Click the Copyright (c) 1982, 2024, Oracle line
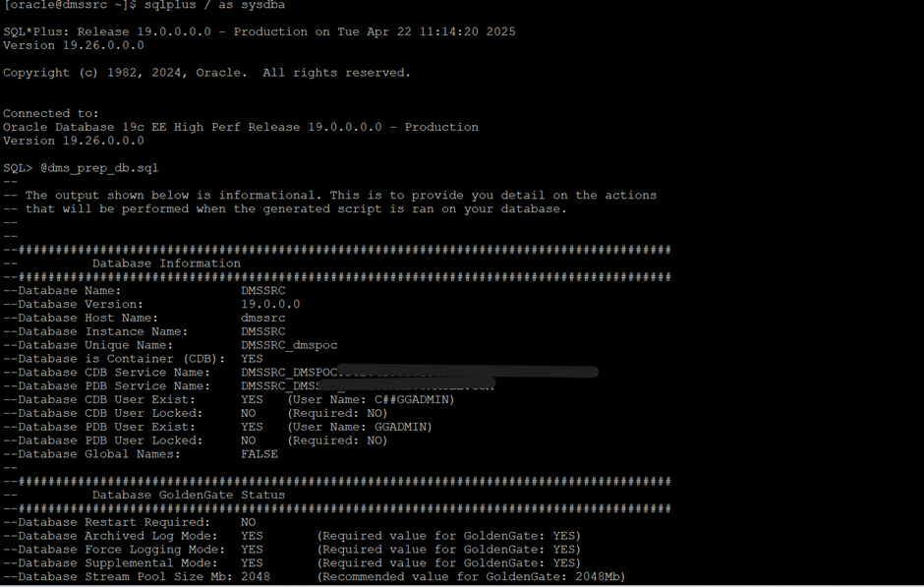This screenshot has width=924, height=587. [206, 73]
